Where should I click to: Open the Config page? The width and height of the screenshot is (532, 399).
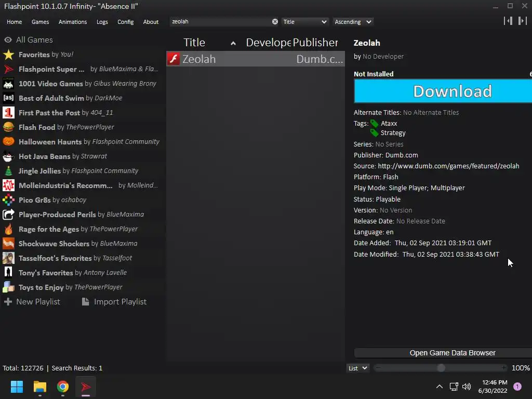pyautogui.click(x=126, y=22)
